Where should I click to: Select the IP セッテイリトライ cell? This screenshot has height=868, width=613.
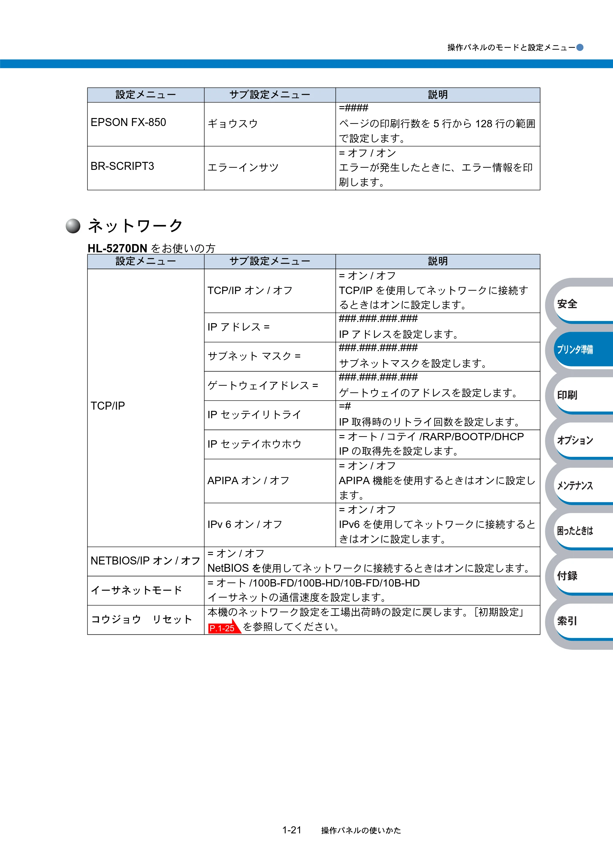pos(270,415)
